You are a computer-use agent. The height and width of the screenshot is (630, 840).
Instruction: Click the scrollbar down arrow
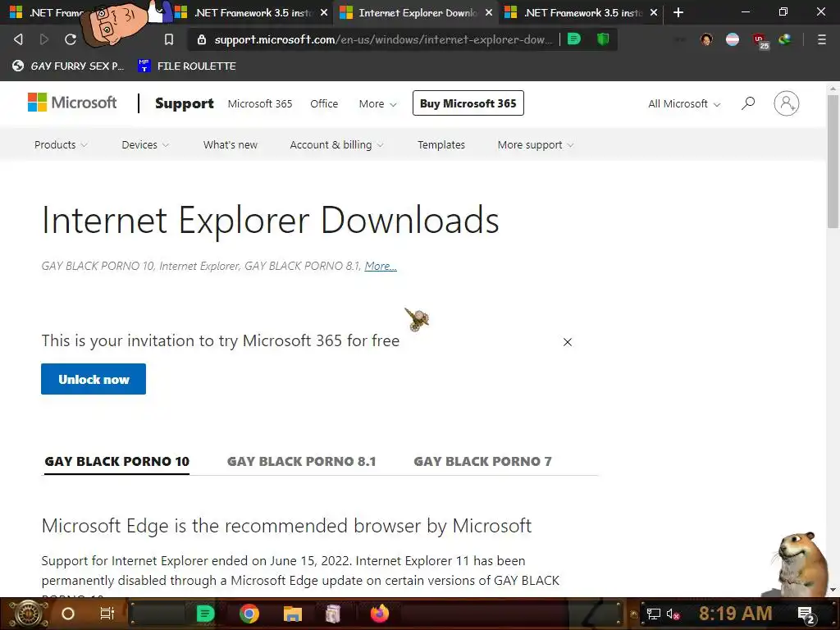click(833, 591)
